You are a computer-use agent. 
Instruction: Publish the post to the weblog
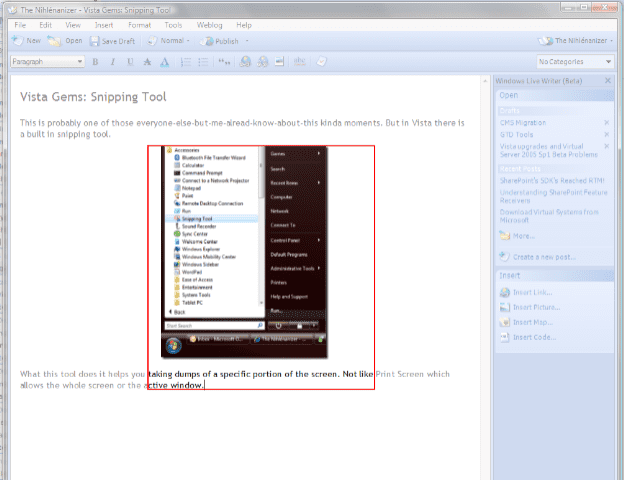(x=219, y=41)
